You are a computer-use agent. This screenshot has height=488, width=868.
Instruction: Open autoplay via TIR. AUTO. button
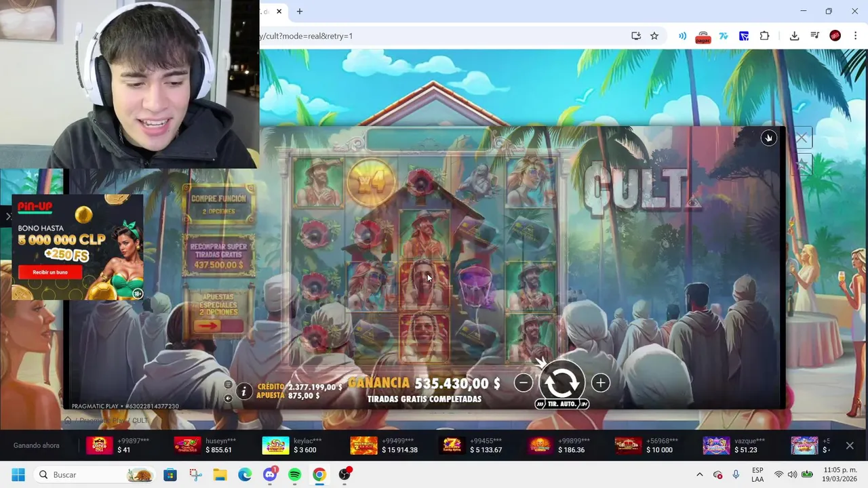561,404
